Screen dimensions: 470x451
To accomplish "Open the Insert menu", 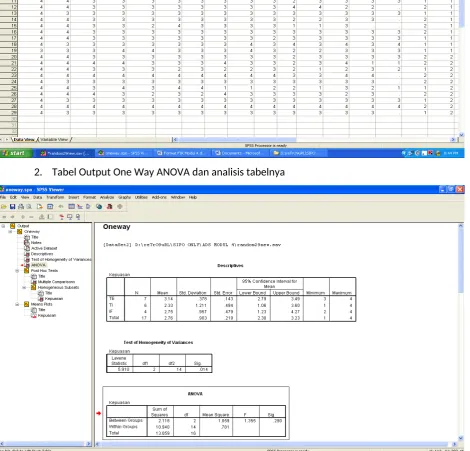I will click(x=74, y=197).
